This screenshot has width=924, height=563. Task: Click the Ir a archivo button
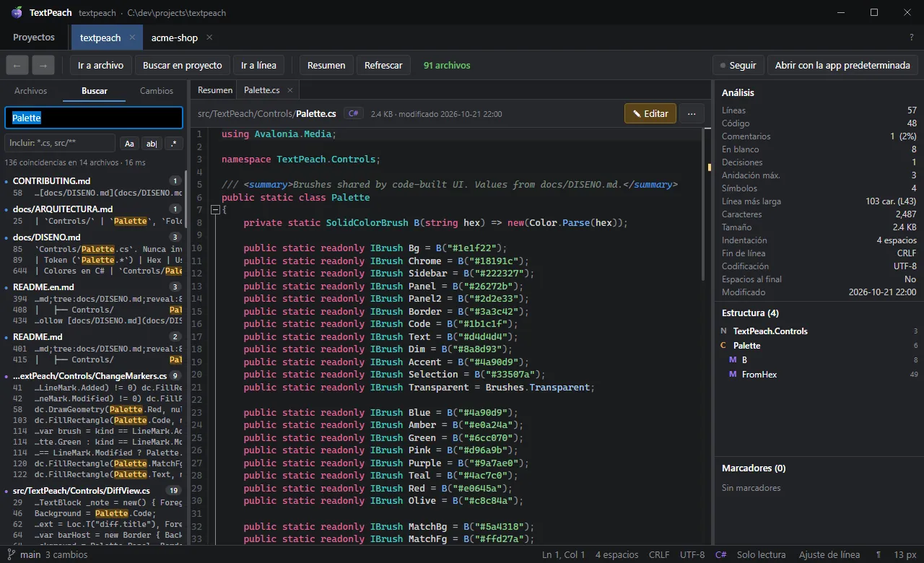[x=101, y=65]
